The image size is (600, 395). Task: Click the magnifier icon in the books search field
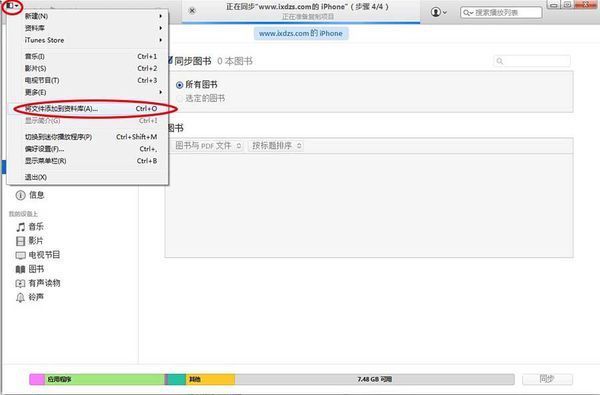500,61
